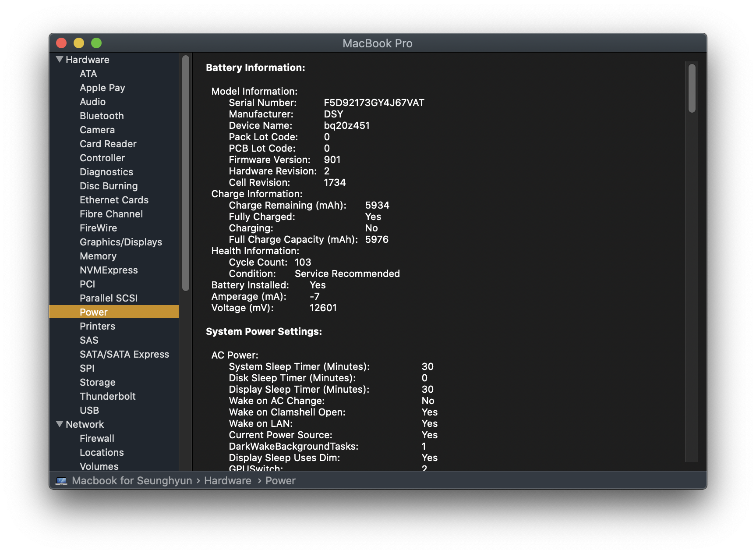Click 'Macbook for Seunghyun' in path bar
756x554 pixels.
(x=132, y=481)
